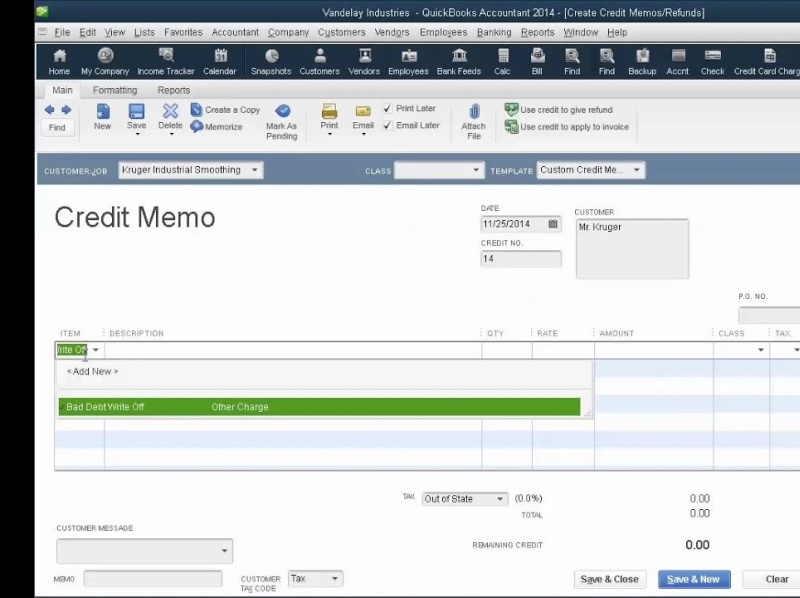Expand the Save button arrow
The height and width of the screenshot is (598, 800).
137,134
